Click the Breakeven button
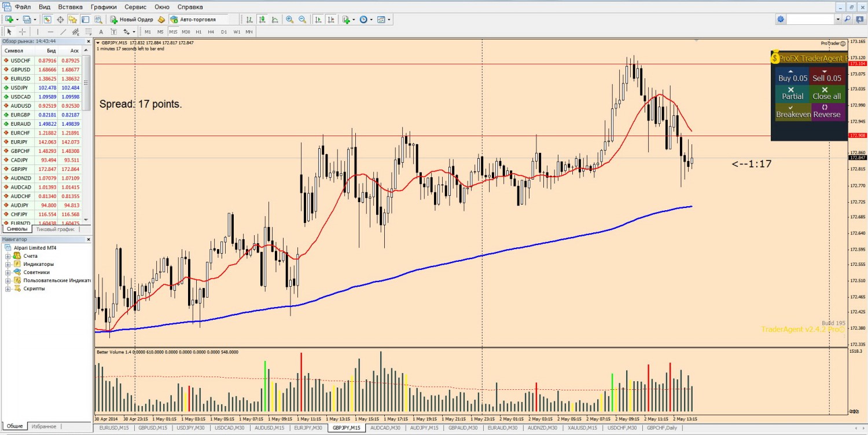Viewport: 868px width, 435px height. tap(792, 112)
